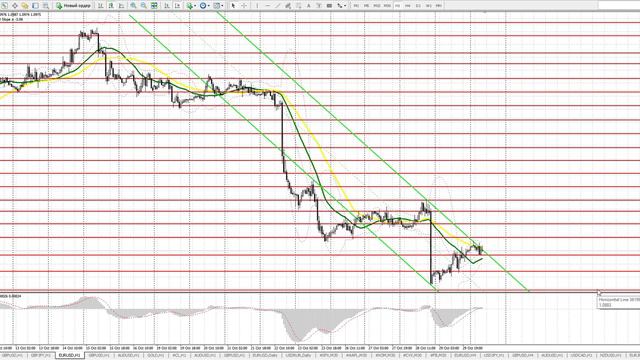640x360 pixels.
Task: Switch timeframe to MN
Action: (439, 6)
